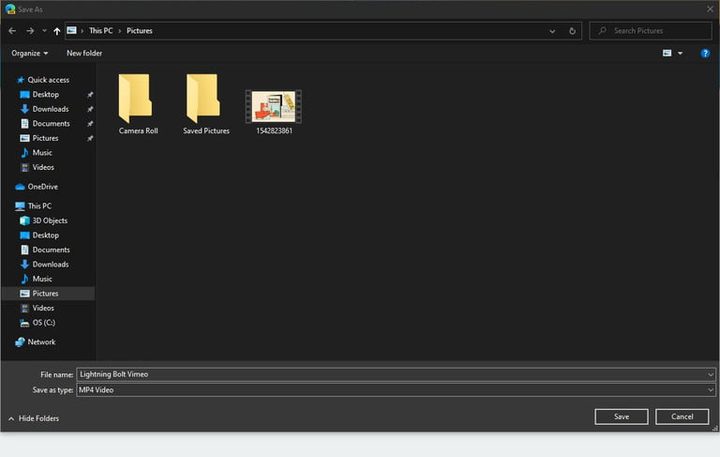Go up one folder level
Screen dimensions: 720x457
pos(56,31)
